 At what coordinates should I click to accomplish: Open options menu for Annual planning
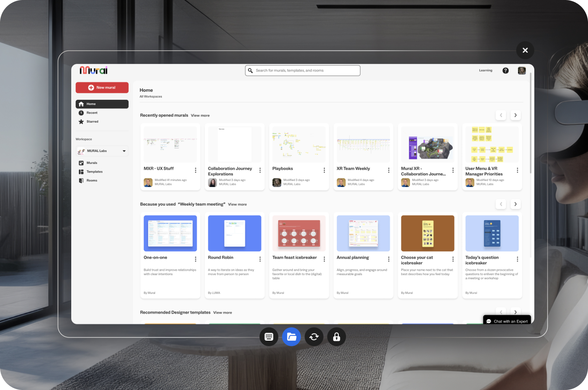[x=389, y=259]
